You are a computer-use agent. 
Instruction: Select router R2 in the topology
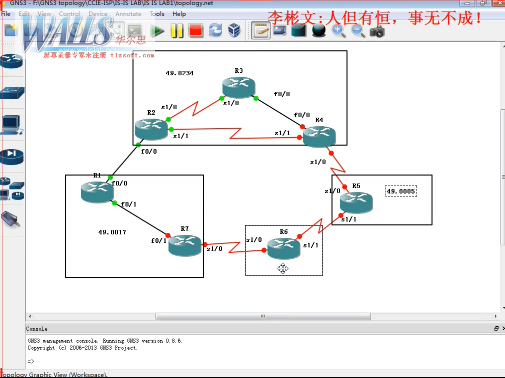151,130
